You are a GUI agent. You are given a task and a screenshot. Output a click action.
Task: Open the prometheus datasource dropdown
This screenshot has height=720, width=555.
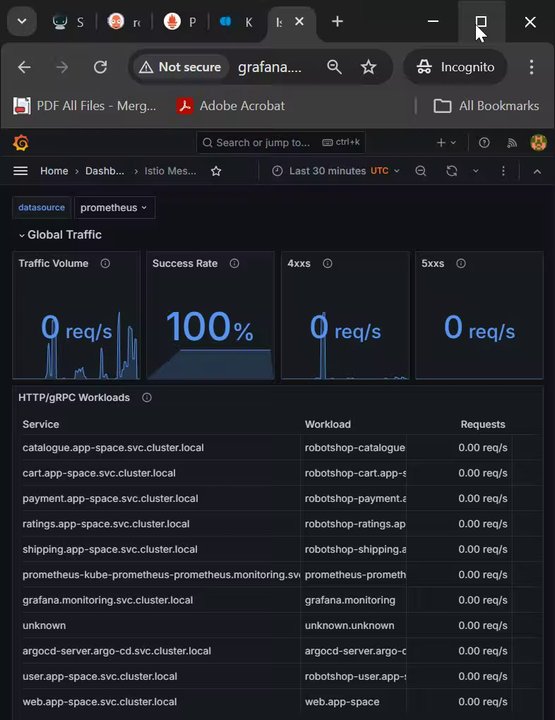(x=114, y=208)
